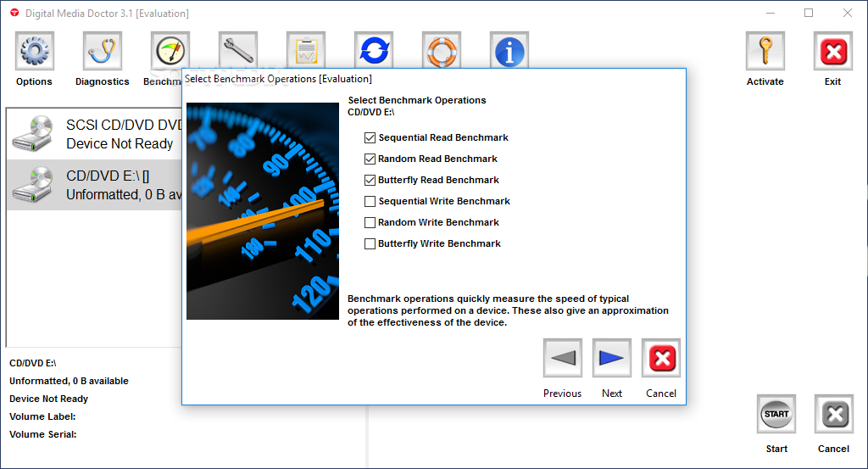Click the blue Next arrow button
Image resolution: width=868 pixels, height=469 pixels.
(x=612, y=358)
